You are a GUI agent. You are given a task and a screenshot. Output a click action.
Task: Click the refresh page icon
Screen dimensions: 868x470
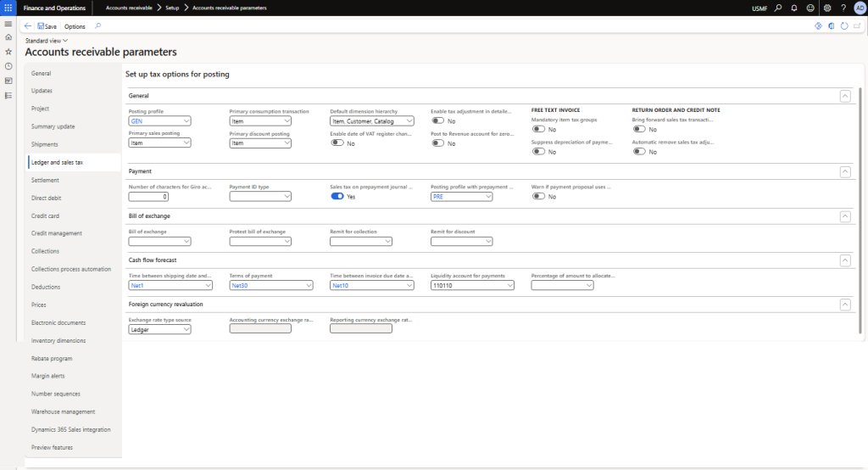[843, 26]
